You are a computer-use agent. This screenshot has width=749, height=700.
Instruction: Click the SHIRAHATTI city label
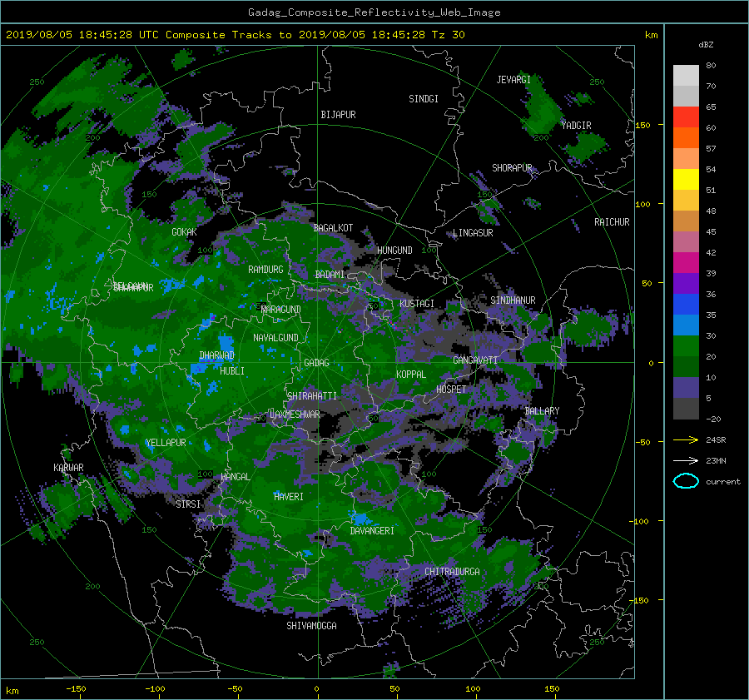[x=312, y=396]
